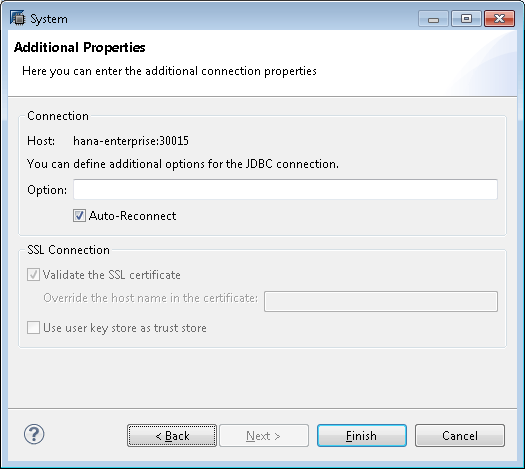The width and height of the screenshot is (525, 469).
Task: Go to previous page with Back button
Action: click(x=172, y=436)
